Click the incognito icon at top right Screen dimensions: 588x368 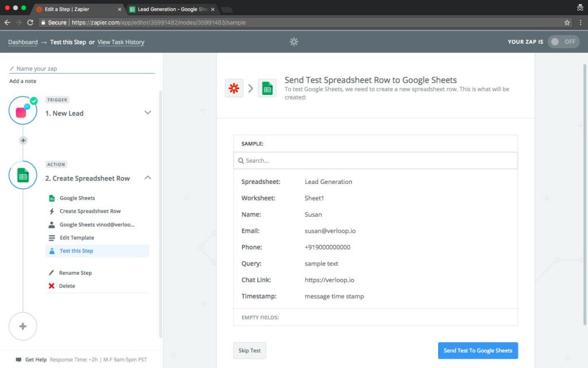click(x=580, y=8)
